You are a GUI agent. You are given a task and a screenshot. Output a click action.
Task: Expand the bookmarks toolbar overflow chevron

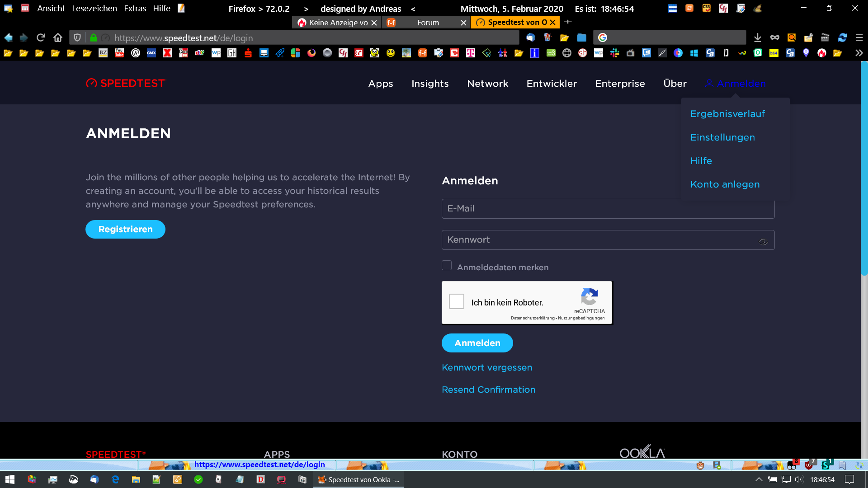859,53
